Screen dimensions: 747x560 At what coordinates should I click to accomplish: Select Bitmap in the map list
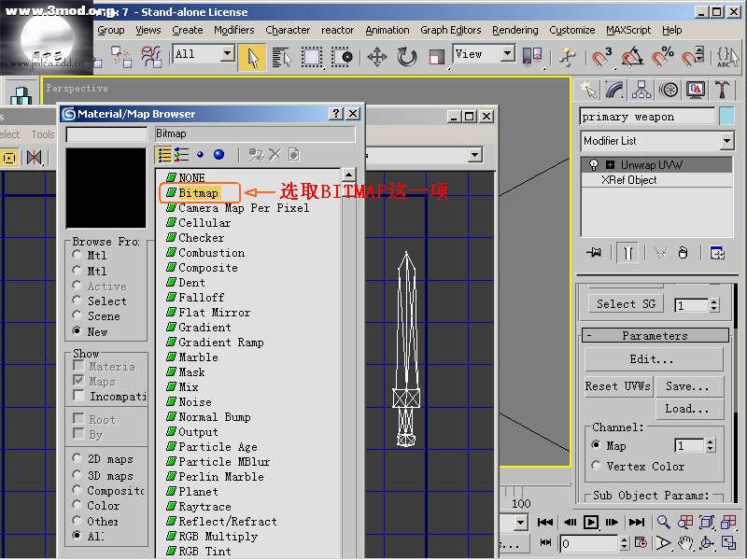click(199, 193)
